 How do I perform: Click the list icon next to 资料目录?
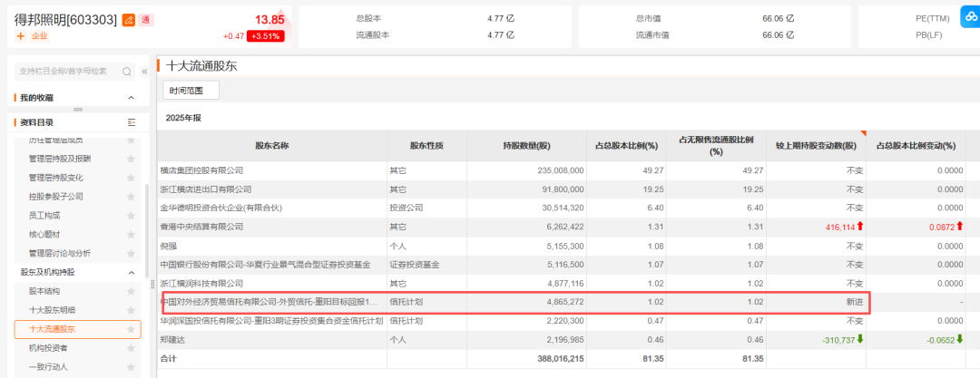pyautogui.click(x=132, y=122)
